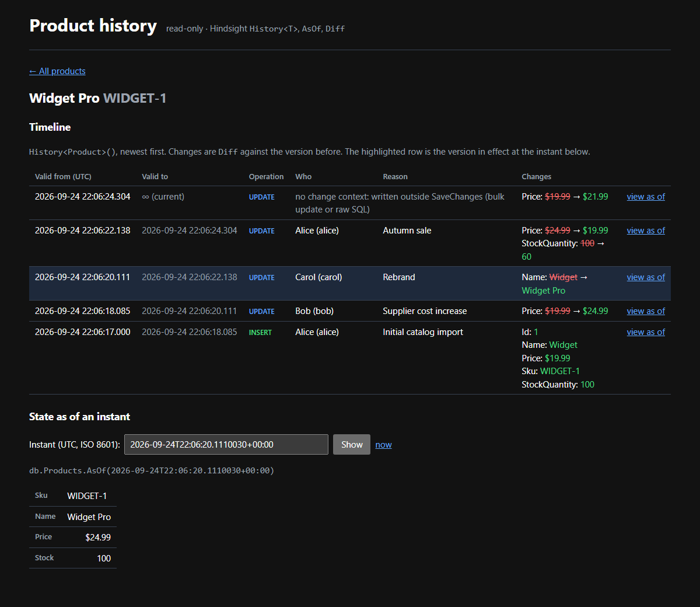Click the Valid from (UTC) column header
The width and height of the screenshot is (700, 607).
63,177
